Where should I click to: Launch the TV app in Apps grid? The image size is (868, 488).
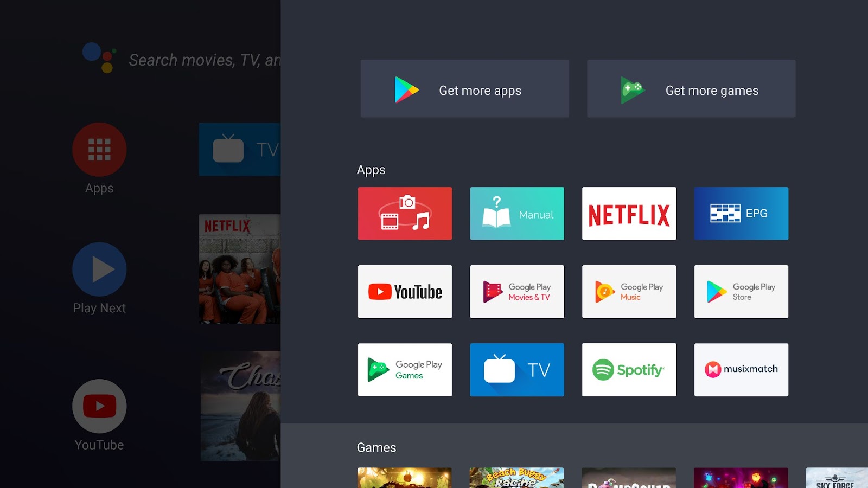pyautogui.click(x=517, y=370)
